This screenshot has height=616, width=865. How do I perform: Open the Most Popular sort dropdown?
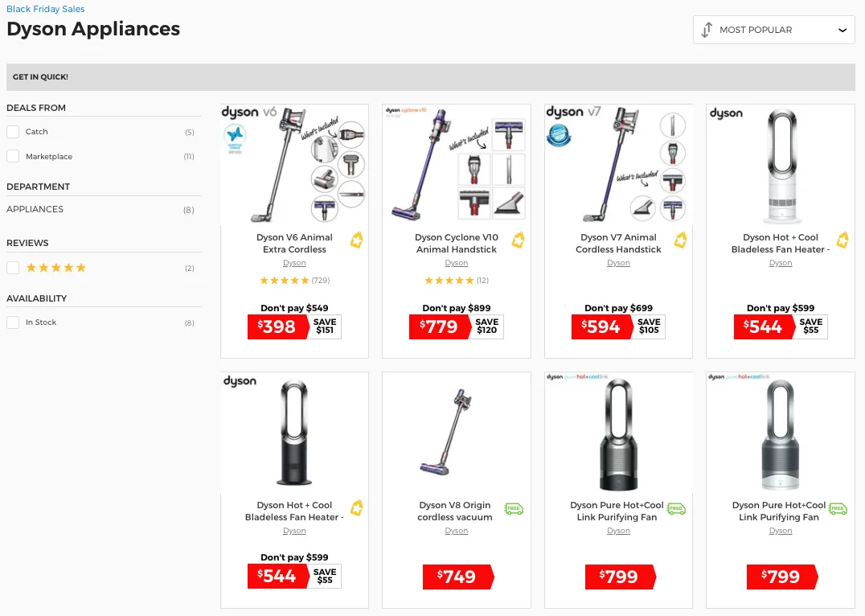[x=773, y=30]
